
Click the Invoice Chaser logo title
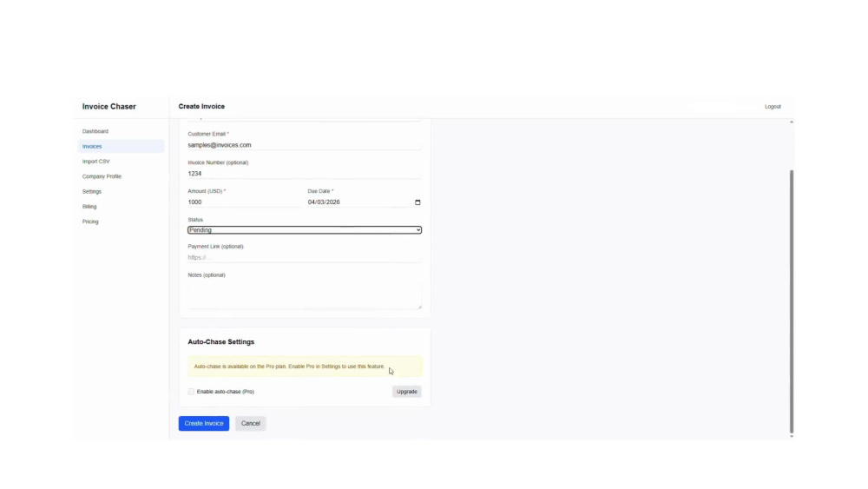[109, 106]
